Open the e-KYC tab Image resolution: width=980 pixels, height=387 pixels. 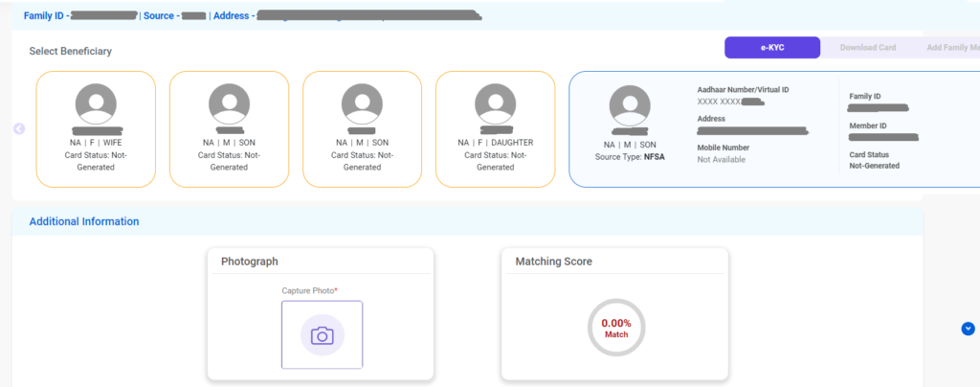[x=771, y=48]
